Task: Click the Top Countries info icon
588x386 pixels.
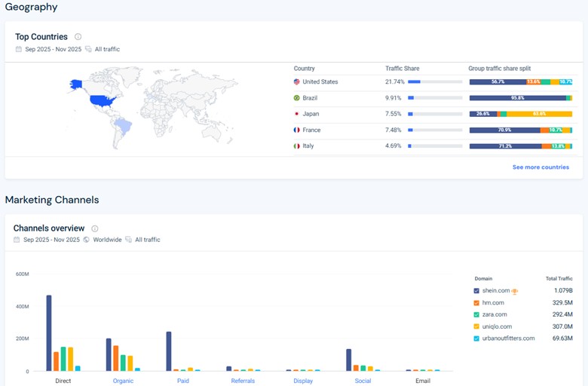Action: [78, 37]
